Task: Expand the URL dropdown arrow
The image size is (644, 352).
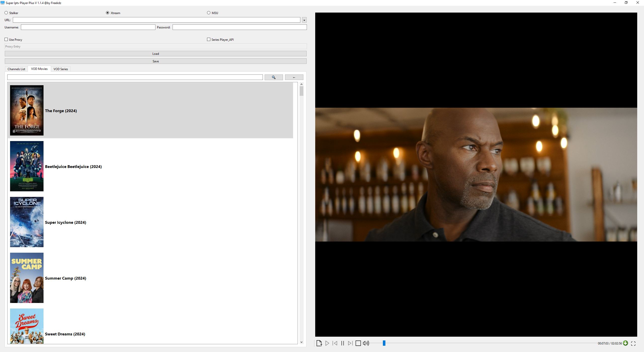Action: point(304,20)
